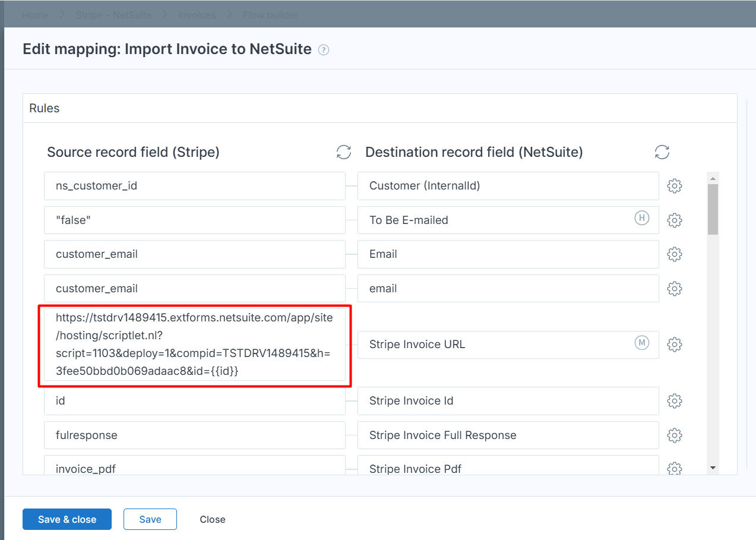This screenshot has width=756, height=540.
Task: Focus the Customer (InternalId) destination field
Action: coord(508,186)
